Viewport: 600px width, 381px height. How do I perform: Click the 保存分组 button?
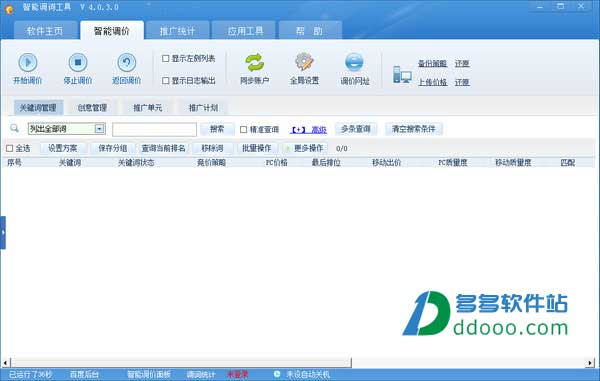[112, 148]
